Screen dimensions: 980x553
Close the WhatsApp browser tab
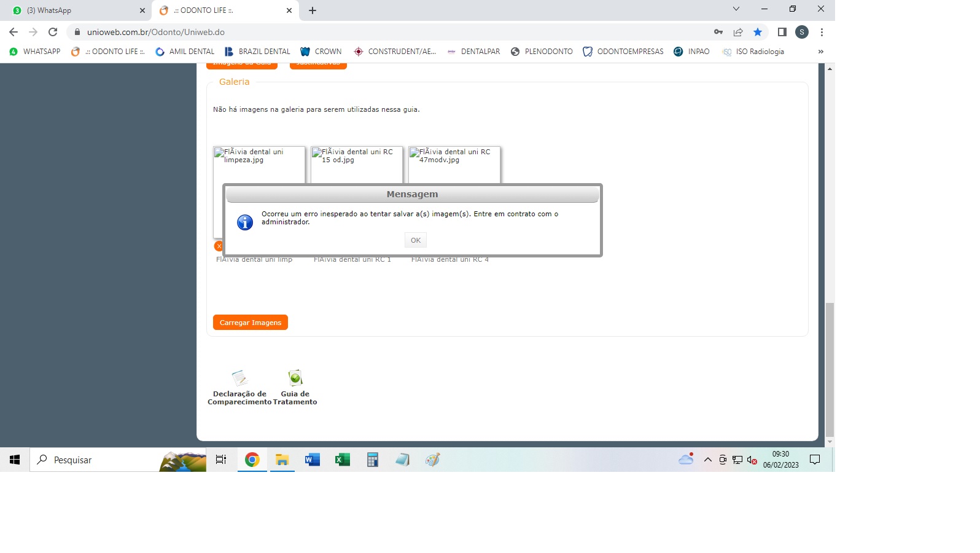142,10
